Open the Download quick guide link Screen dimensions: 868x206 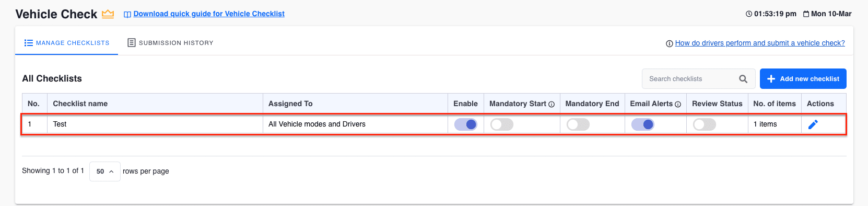click(209, 14)
